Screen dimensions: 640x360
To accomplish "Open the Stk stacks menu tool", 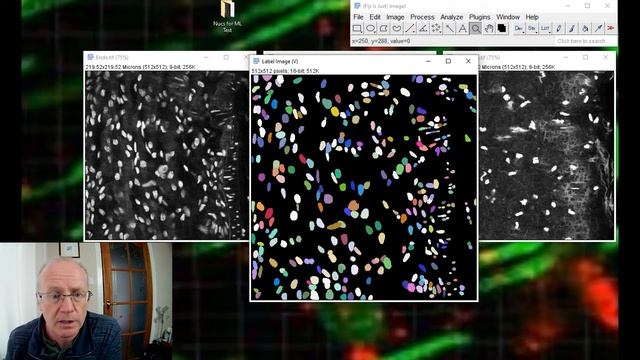I will coord(532,28).
